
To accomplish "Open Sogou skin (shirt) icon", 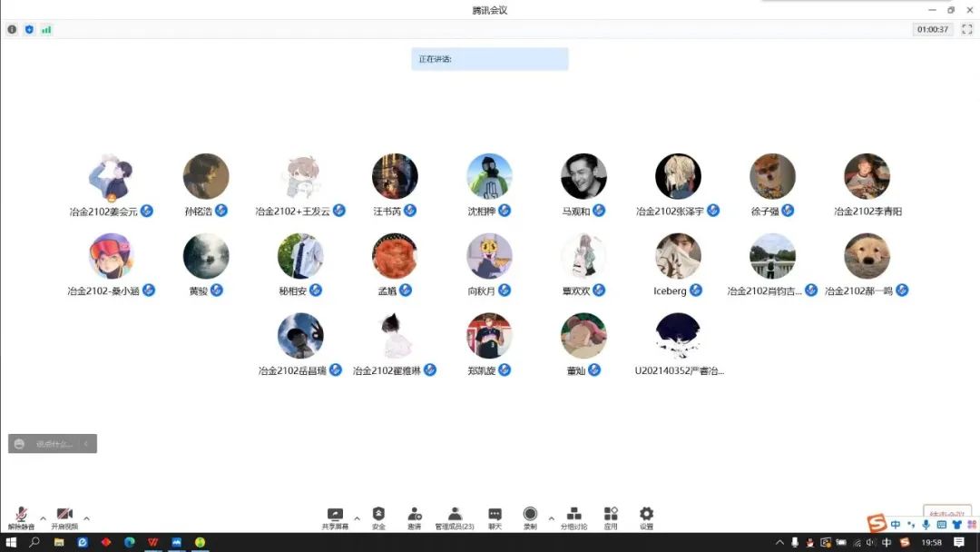I will click(957, 525).
